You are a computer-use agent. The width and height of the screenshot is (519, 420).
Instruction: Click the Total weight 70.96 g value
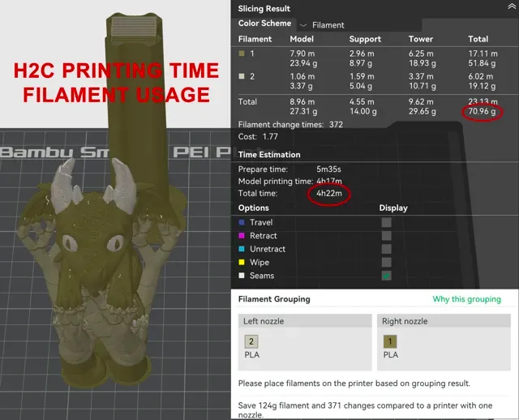pos(482,112)
